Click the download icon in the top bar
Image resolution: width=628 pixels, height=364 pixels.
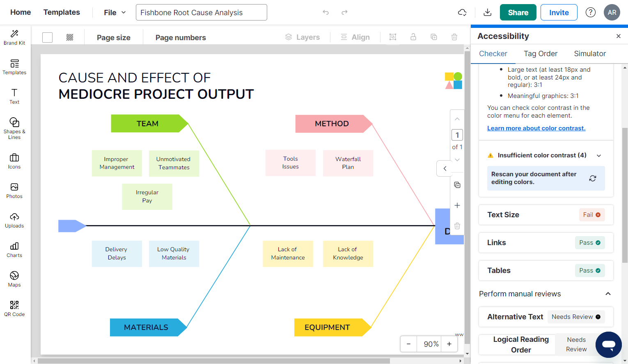487,12
